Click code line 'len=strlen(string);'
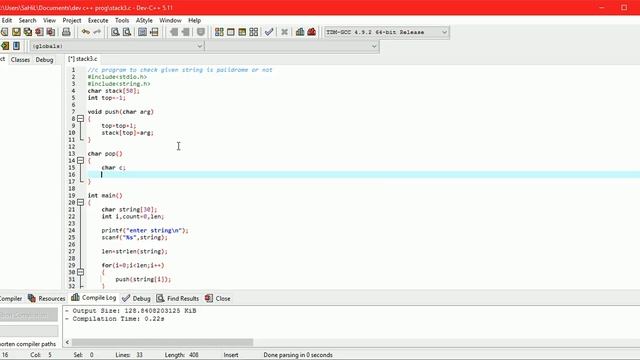 [135, 251]
